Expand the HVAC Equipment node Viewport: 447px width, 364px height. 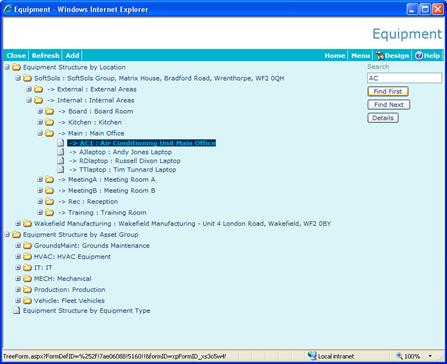pos(18,257)
